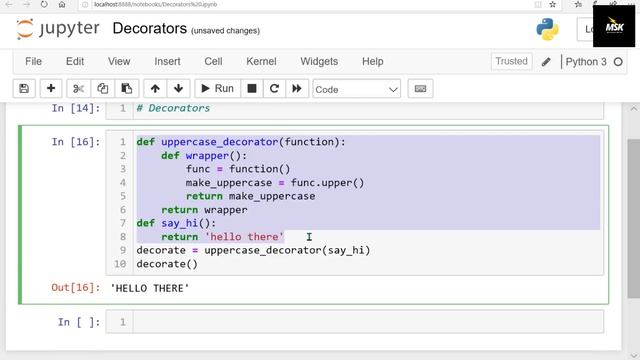Move the selected cell down
Viewport: 640px width, 360px height.
point(178,89)
